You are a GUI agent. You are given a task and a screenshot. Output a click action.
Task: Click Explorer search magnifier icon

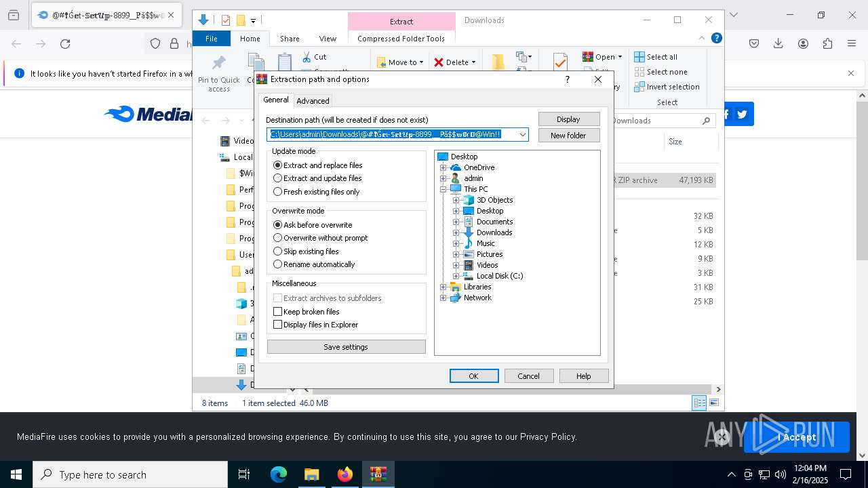coord(707,121)
